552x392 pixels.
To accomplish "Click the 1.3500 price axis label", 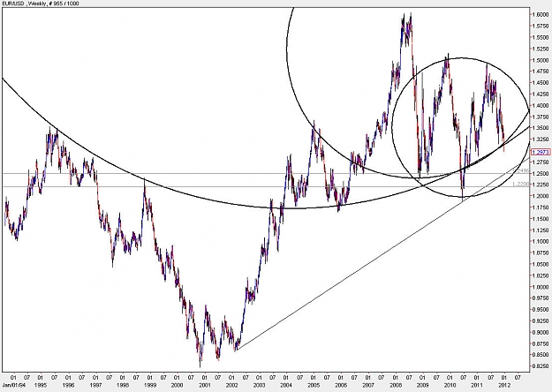I will (541, 128).
